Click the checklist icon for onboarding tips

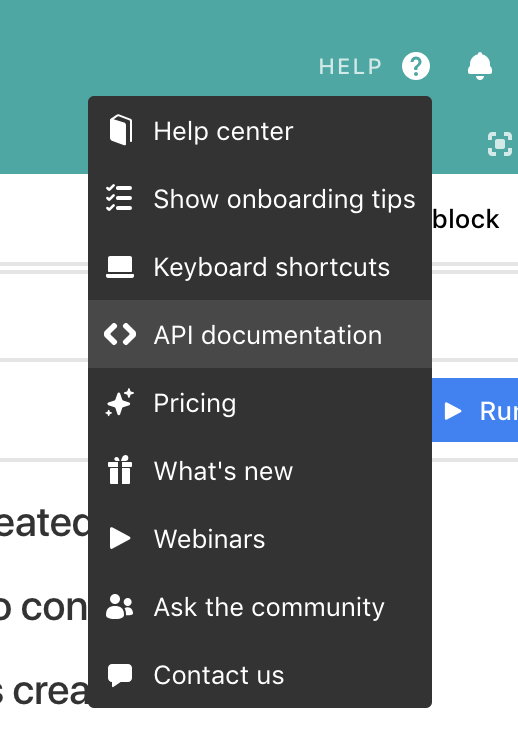[x=119, y=198]
